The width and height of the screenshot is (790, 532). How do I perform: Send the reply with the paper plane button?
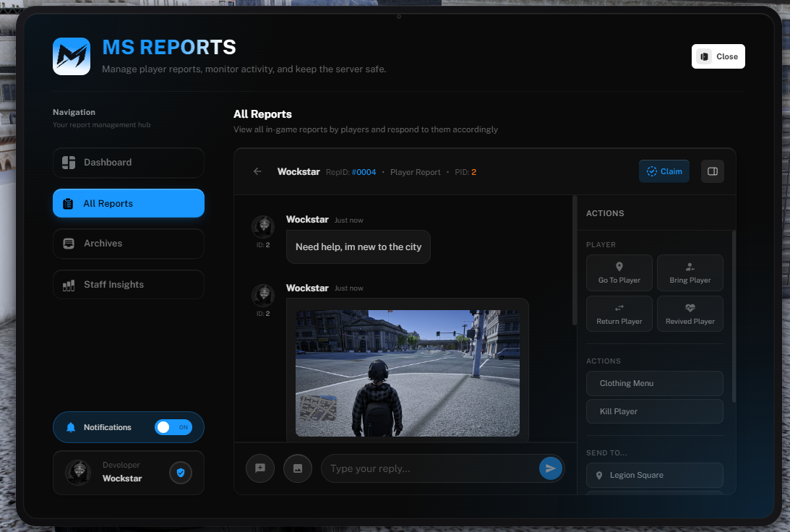pos(550,468)
